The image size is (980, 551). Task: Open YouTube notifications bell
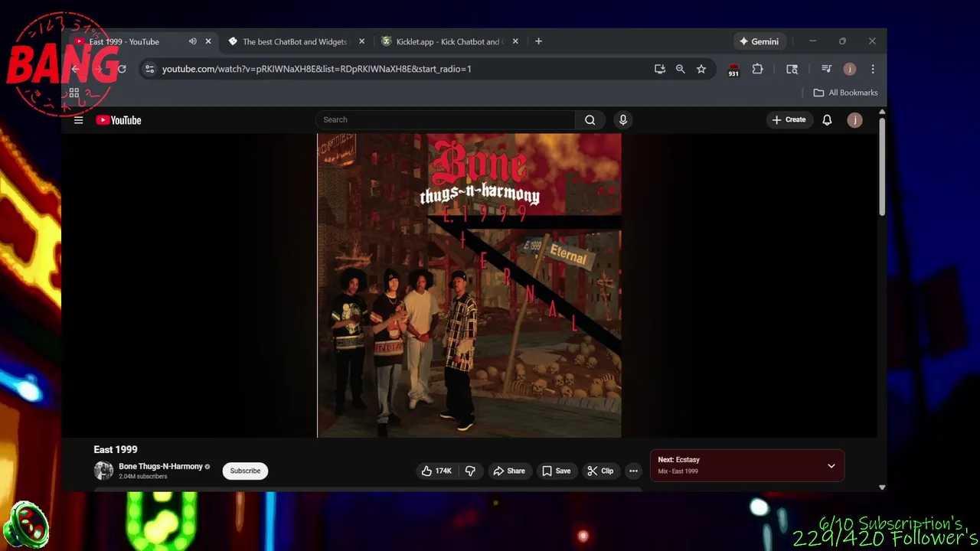(827, 120)
